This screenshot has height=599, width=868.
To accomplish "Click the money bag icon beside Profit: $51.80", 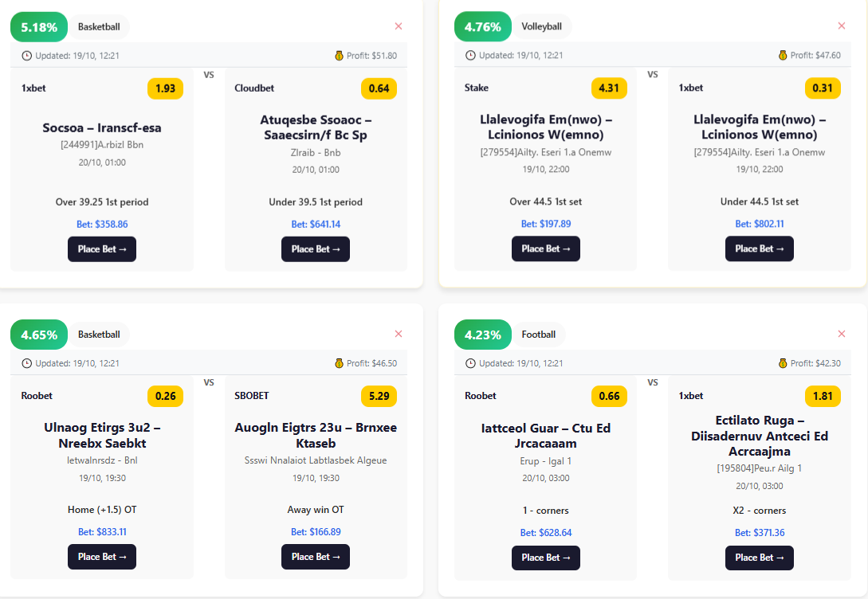I will pos(340,56).
